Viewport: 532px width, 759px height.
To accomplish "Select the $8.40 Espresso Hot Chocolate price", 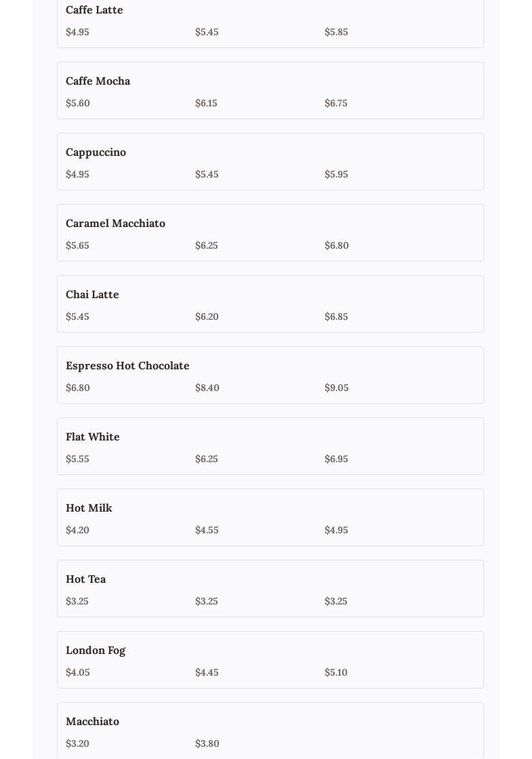I will tap(207, 388).
